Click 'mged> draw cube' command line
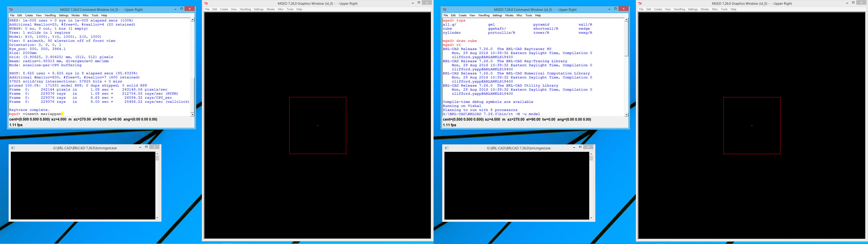Screen dimensions: 868x244 (460, 41)
